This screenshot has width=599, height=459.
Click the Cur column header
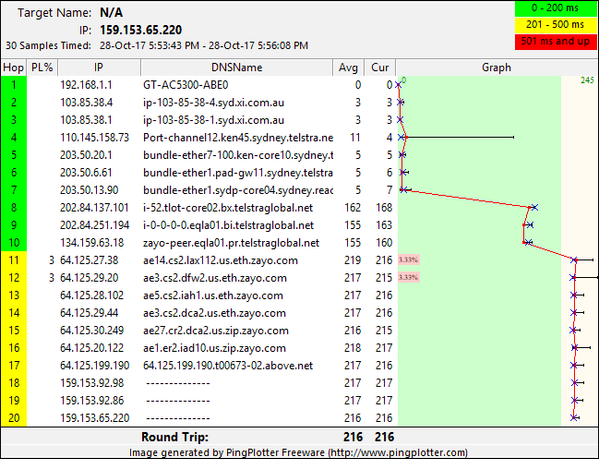click(x=380, y=68)
